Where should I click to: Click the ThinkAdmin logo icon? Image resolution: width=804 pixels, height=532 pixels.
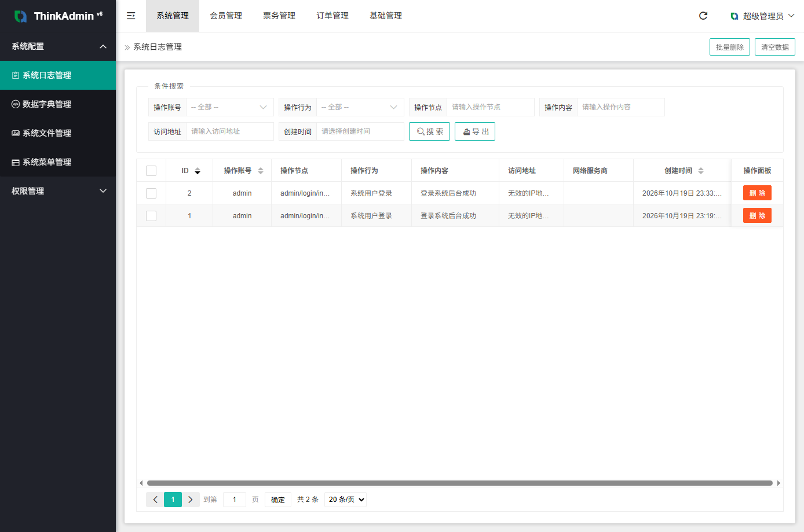(20, 16)
